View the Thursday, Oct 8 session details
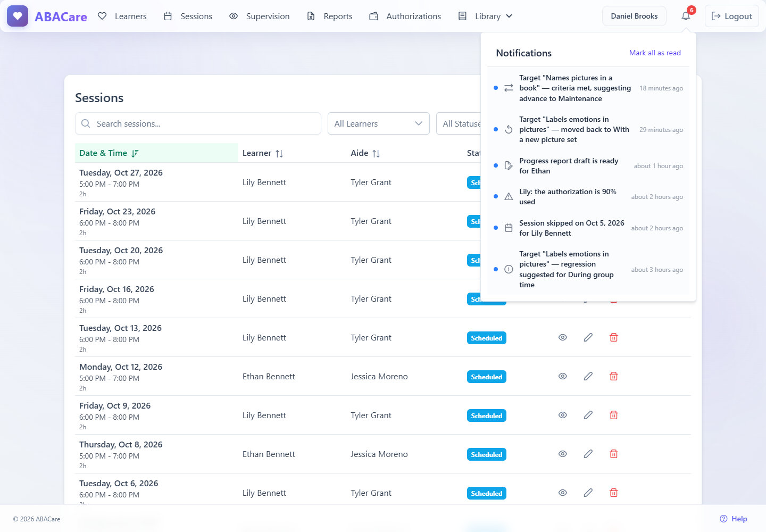Image resolution: width=766 pixels, height=532 pixels. tap(563, 454)
